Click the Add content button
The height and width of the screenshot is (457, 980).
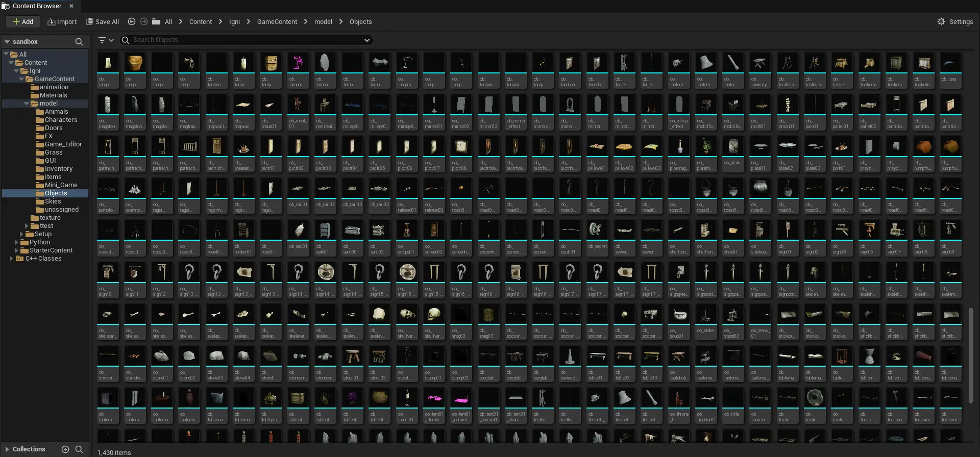click(23, 21)
